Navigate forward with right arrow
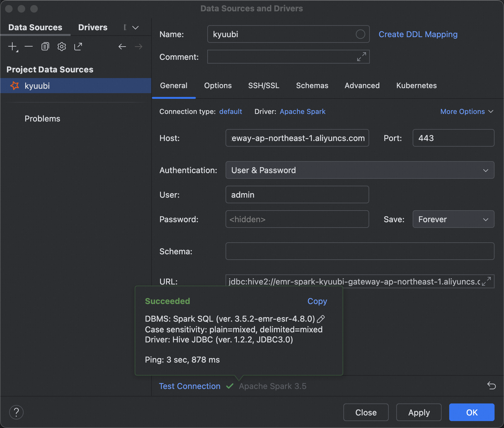Image resolution: width=504 pixels, height=428 pixels. point(139,47)
